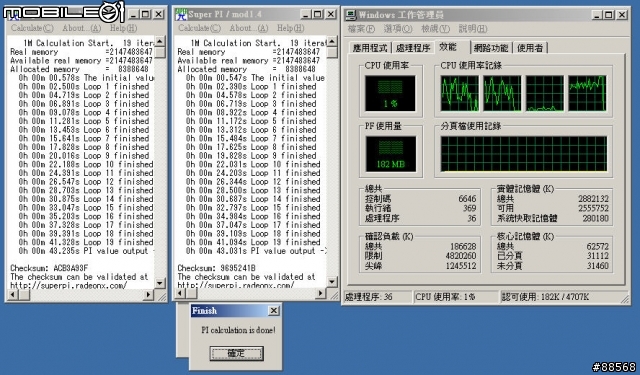Click status bar entry 182K / 4707K

point(545,297)
